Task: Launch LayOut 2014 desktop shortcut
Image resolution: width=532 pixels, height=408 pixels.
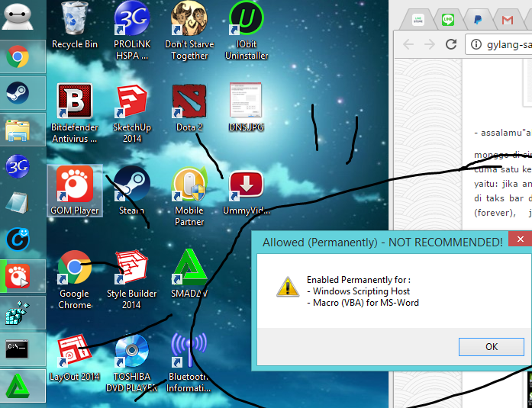Action: click(74, 358)
